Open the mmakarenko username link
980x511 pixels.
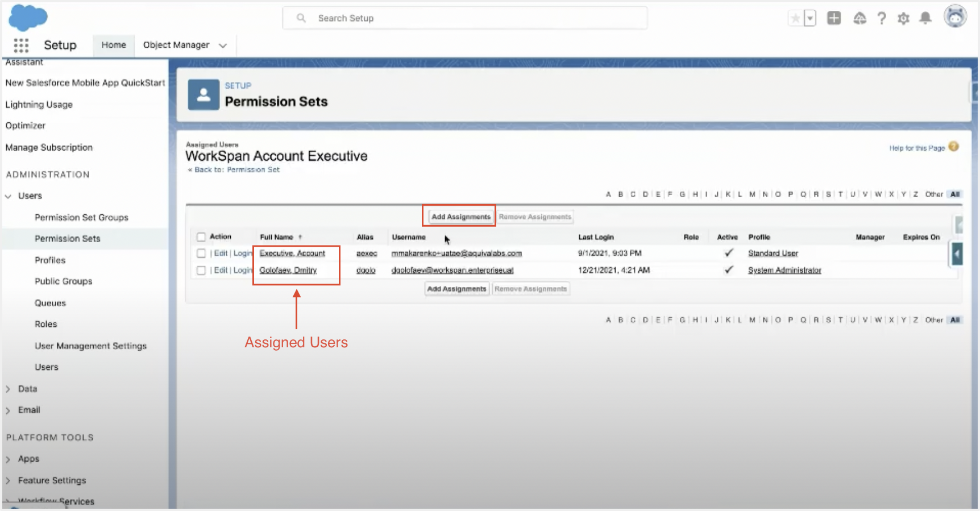pos(456,254)
